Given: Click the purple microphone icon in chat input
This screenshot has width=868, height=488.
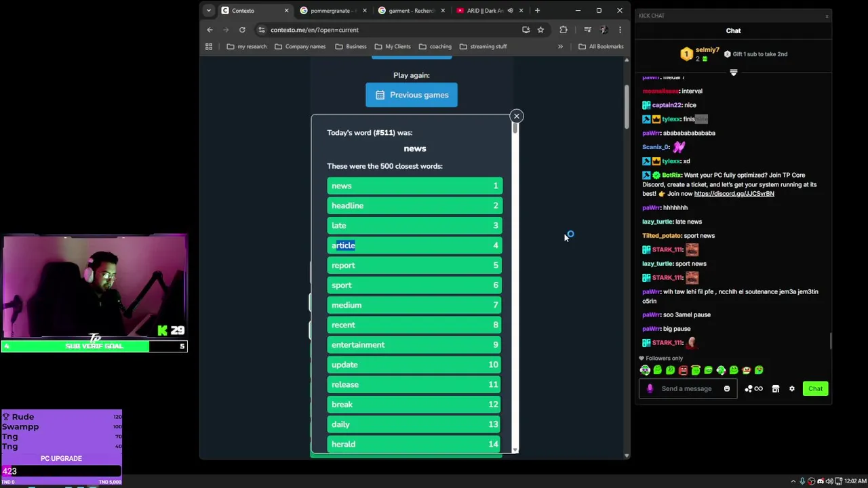Looking at the screenshot, I should 650,389.
